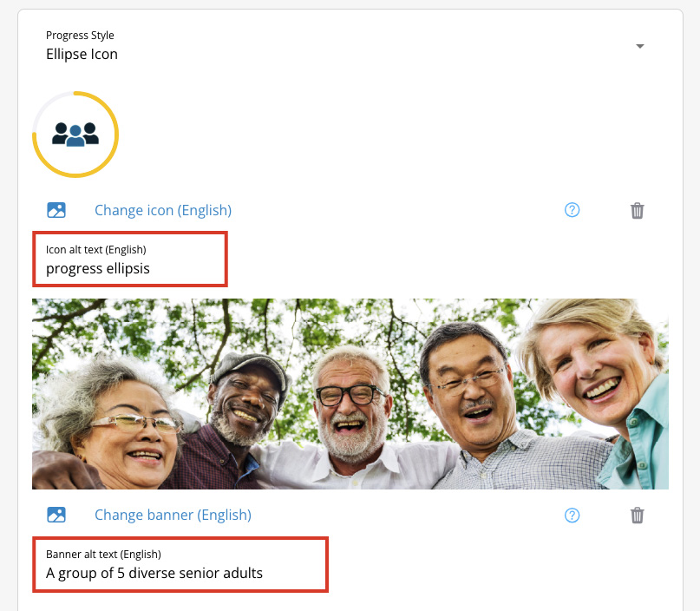Click the Icon alt text (English) label
The width and height of the screenshot is (700, 611).
(95, 250)
